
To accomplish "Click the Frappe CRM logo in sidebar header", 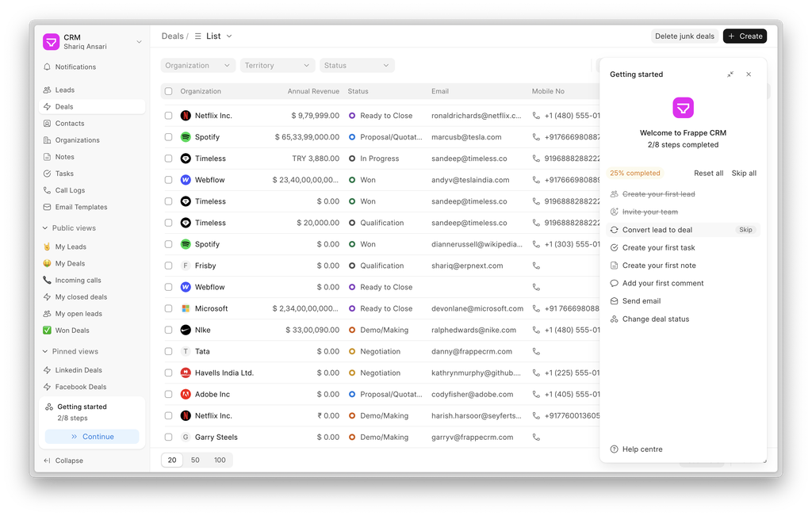I will pyautogui.click(x=52, y=41).
